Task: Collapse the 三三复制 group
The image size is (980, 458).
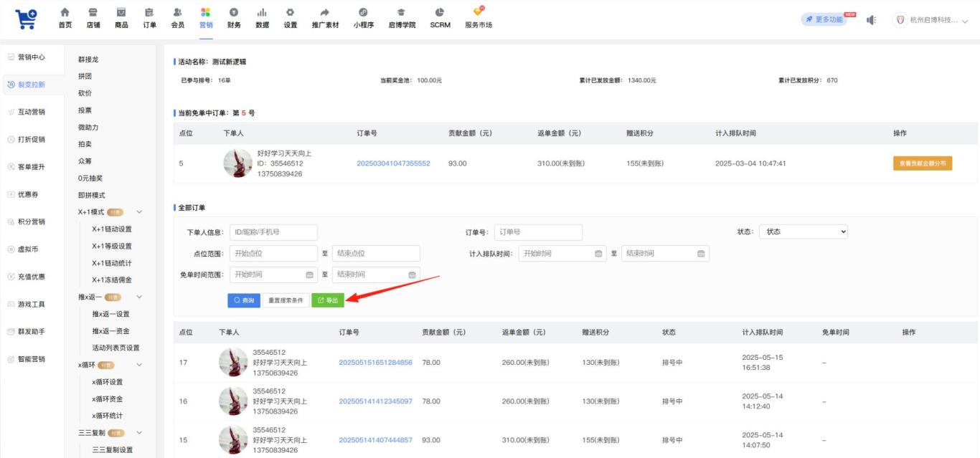Action: point(139,433)
